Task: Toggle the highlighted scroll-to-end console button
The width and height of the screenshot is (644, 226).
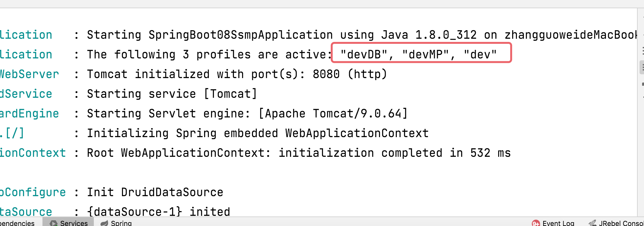Action: (x=642, y=68)
